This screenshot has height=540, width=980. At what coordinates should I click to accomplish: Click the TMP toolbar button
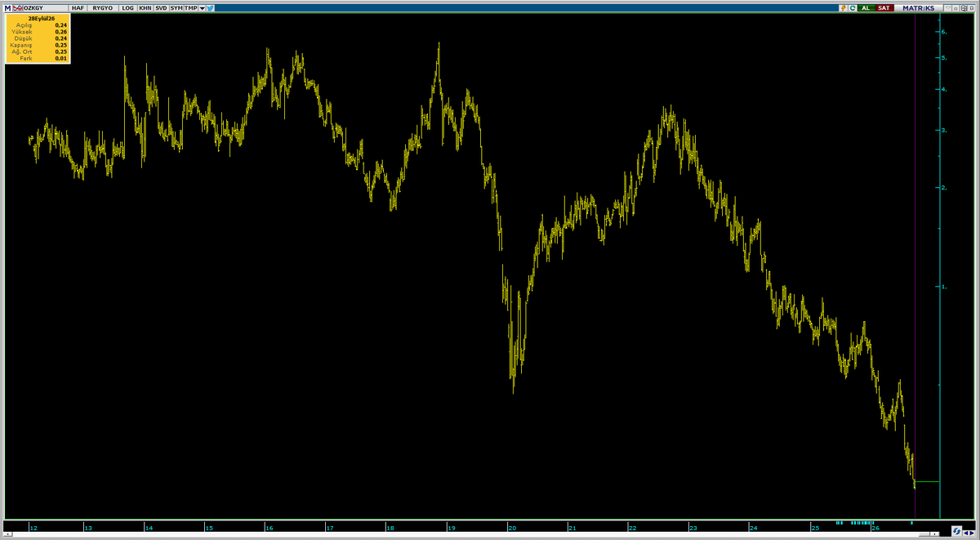coord(191,7)
